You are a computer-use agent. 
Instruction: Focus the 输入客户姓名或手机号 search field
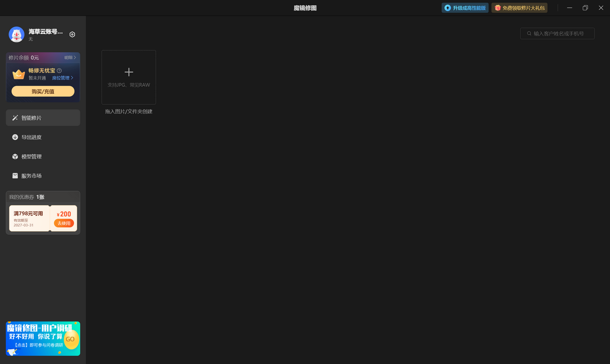(558, 33)
